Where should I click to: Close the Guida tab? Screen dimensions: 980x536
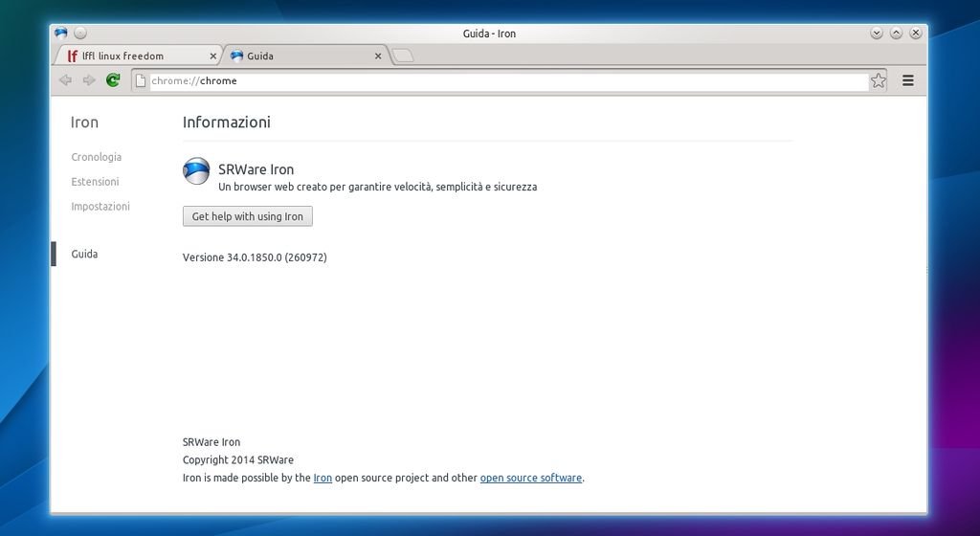(378, 56)
